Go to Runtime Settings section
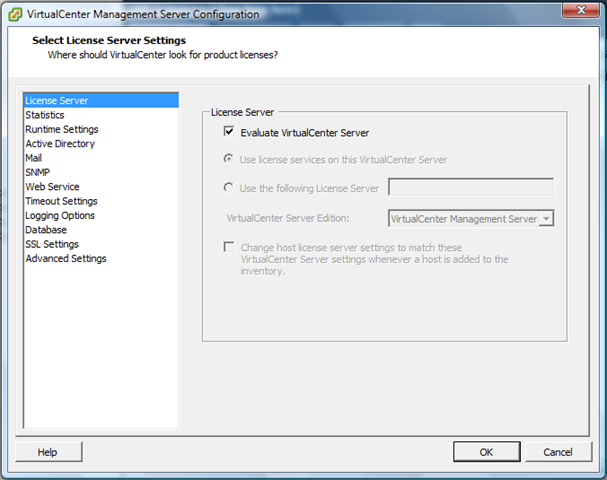Viewport: 607px width, 480px height. 62,129
